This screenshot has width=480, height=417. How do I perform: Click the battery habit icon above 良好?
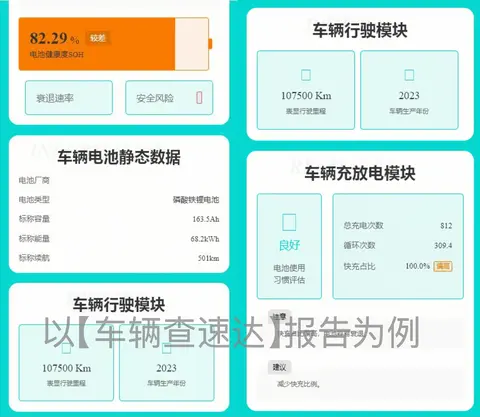click(289, 222)
